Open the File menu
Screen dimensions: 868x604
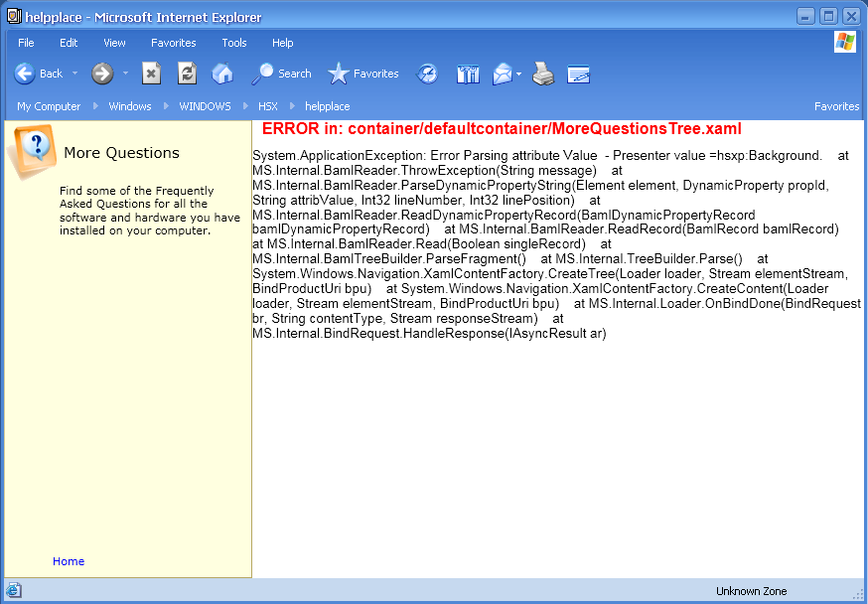click(x=26, y=43)
